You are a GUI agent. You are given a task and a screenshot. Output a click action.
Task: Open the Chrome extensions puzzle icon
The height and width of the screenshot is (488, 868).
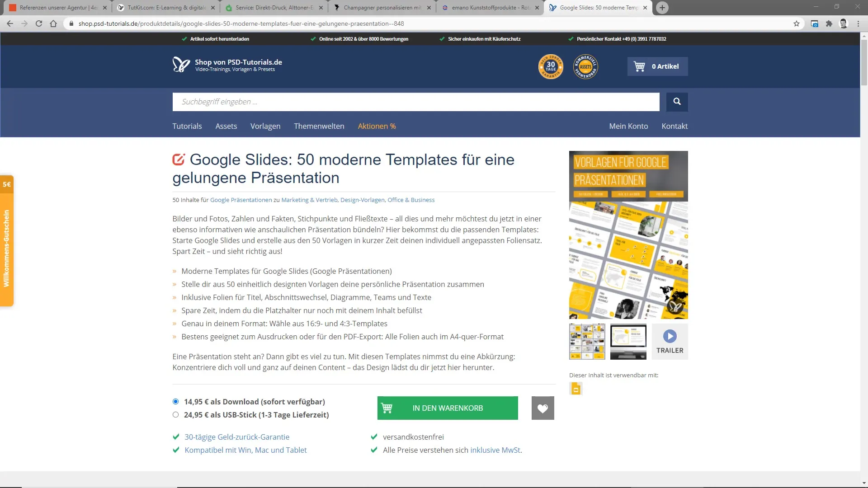(x=829, y=23)
